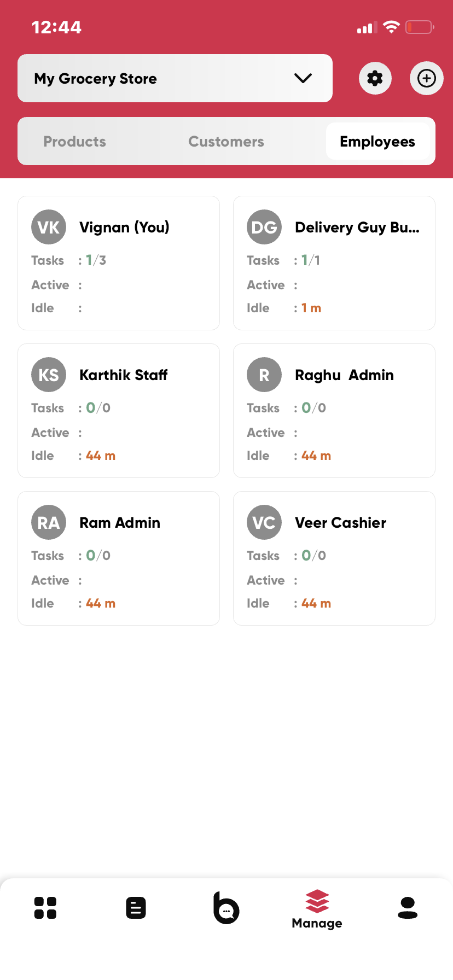This screenshot has height=980, width=453.
Task: Open Ram Admin employee card
Action: 119,558
